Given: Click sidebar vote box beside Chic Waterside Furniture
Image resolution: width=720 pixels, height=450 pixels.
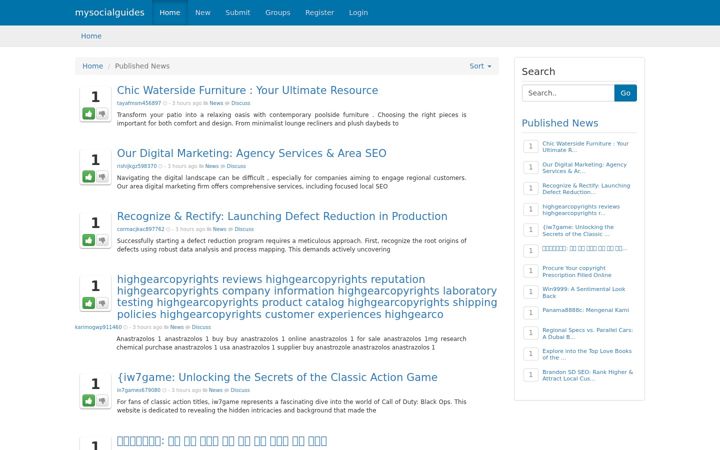Looking at the screenshot, I should 531,146.
